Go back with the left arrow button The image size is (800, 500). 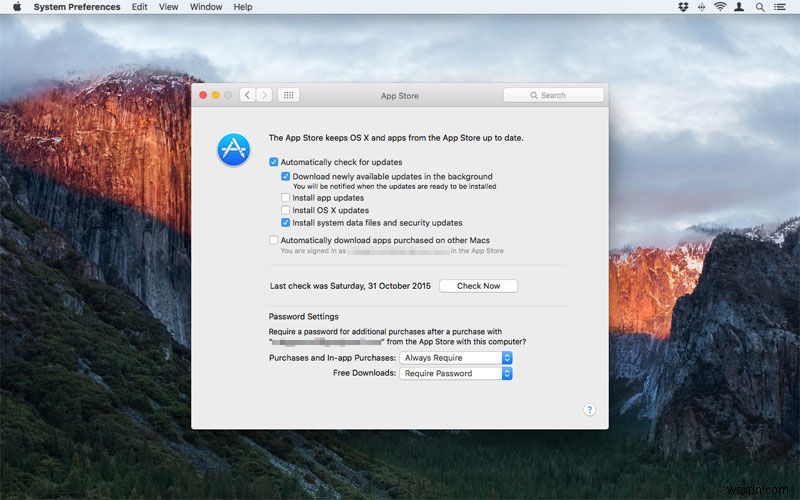[247, 95]
